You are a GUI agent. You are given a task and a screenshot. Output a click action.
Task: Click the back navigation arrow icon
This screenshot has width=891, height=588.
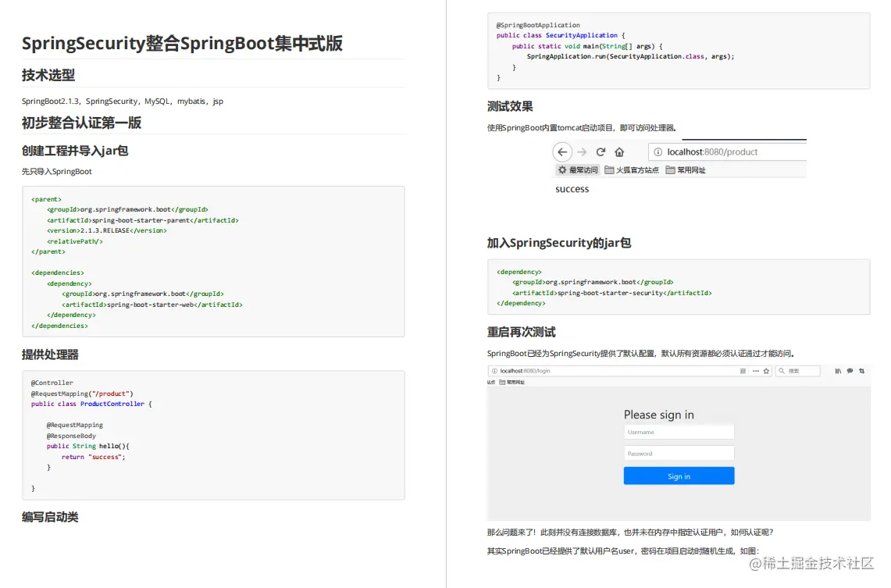[x=562, y=151]
